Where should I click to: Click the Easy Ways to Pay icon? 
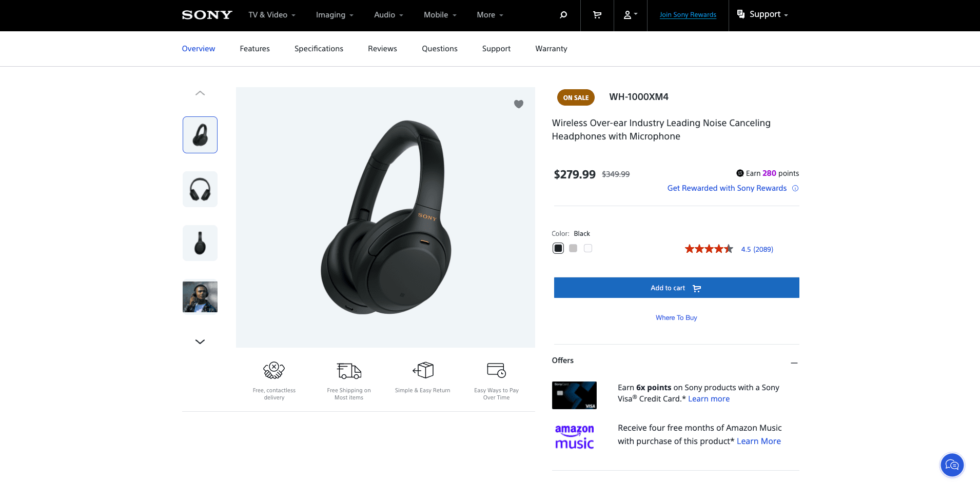[x=496, y=370]
